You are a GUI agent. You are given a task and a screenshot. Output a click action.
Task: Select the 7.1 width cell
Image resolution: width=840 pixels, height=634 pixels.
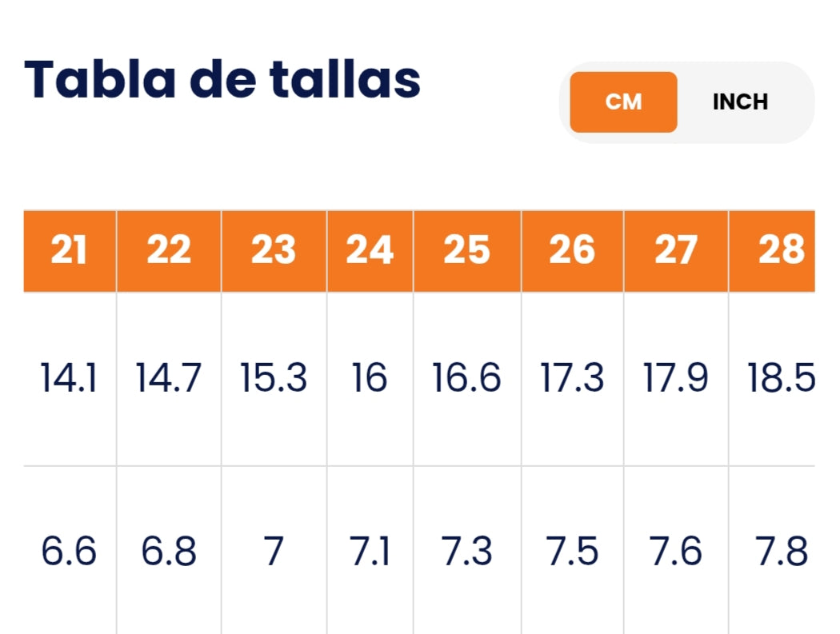pyautogui.click(x=370, y=552)
